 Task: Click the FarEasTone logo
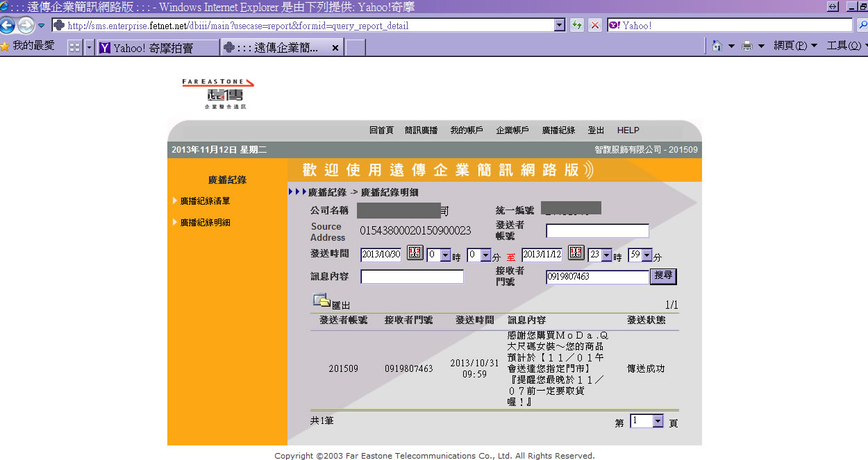217,94
